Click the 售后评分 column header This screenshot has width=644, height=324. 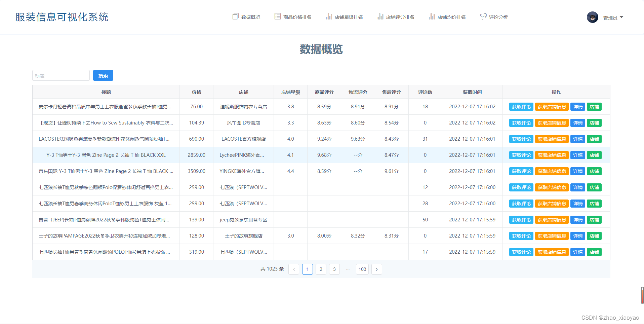[x=391, y=92]
